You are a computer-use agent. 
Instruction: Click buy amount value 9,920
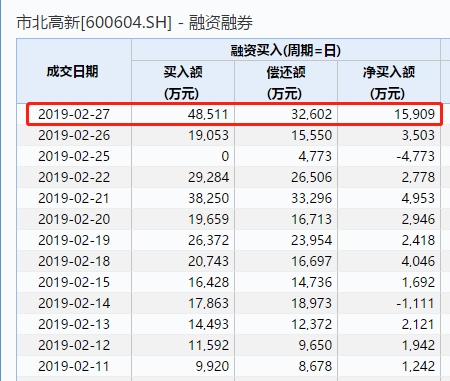pos(212,366)
